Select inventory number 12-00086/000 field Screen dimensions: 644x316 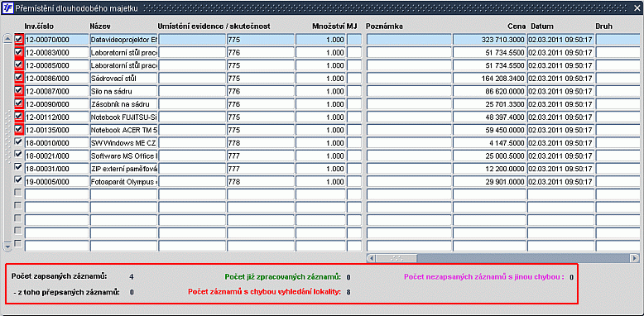[x=56, y=79]
